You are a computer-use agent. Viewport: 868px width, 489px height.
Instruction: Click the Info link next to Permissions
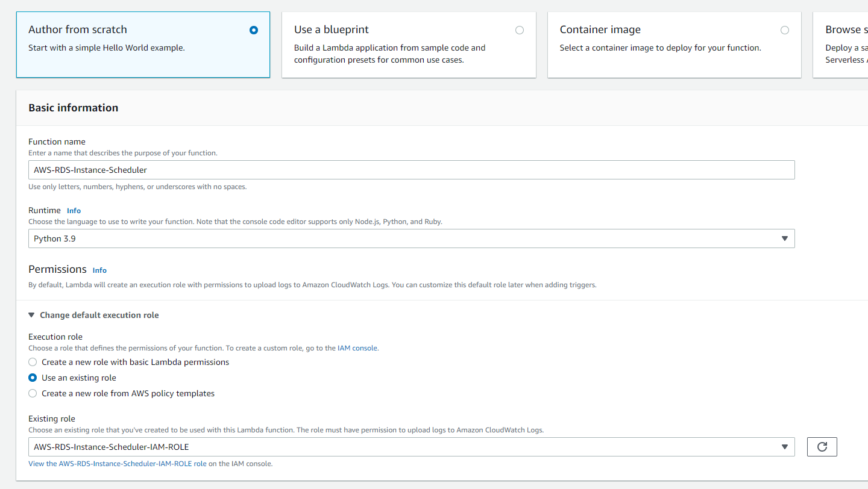(x=99, y=270)
